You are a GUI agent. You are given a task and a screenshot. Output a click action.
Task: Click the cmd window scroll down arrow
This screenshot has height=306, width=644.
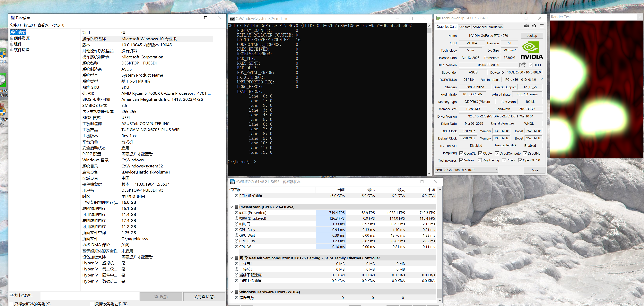click(x=429, y=173)
